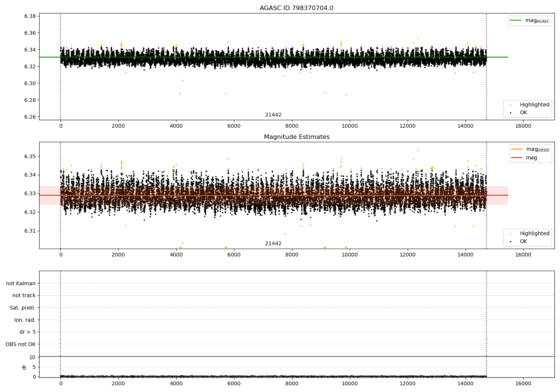Click the "21442" label in Magnitude Estimates plot
This screenshot has height=392, width=560.
pyautogui.click(x=273, y=243)
